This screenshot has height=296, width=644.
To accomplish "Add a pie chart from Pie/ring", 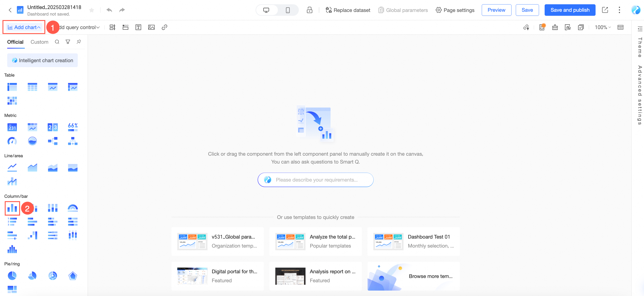I will [x=12, y=276].
